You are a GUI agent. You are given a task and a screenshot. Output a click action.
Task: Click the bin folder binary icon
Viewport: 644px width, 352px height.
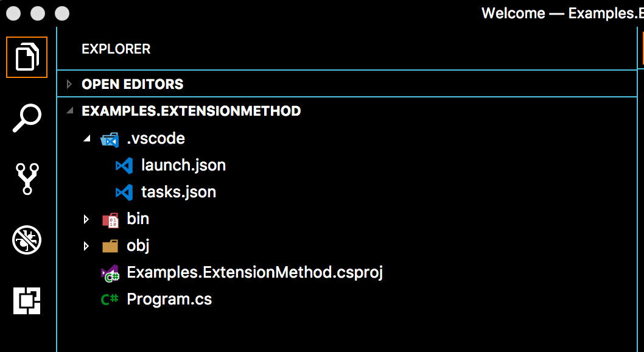110,220
